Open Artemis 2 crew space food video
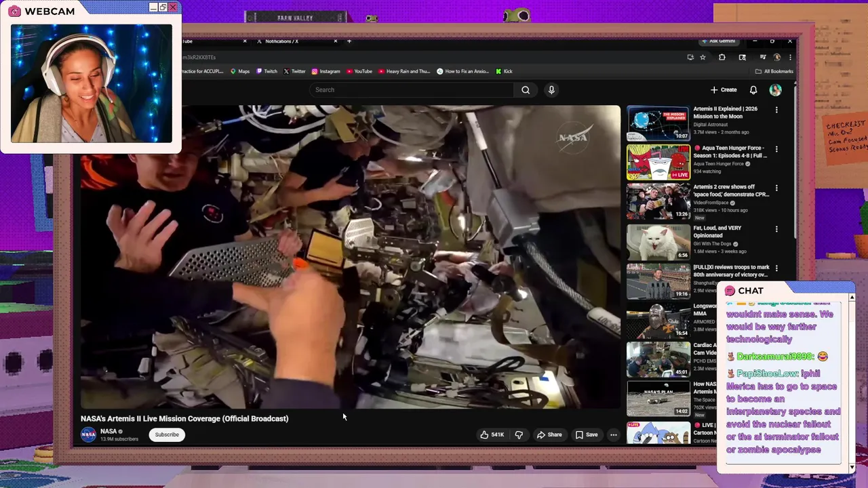 pos(658,201)
